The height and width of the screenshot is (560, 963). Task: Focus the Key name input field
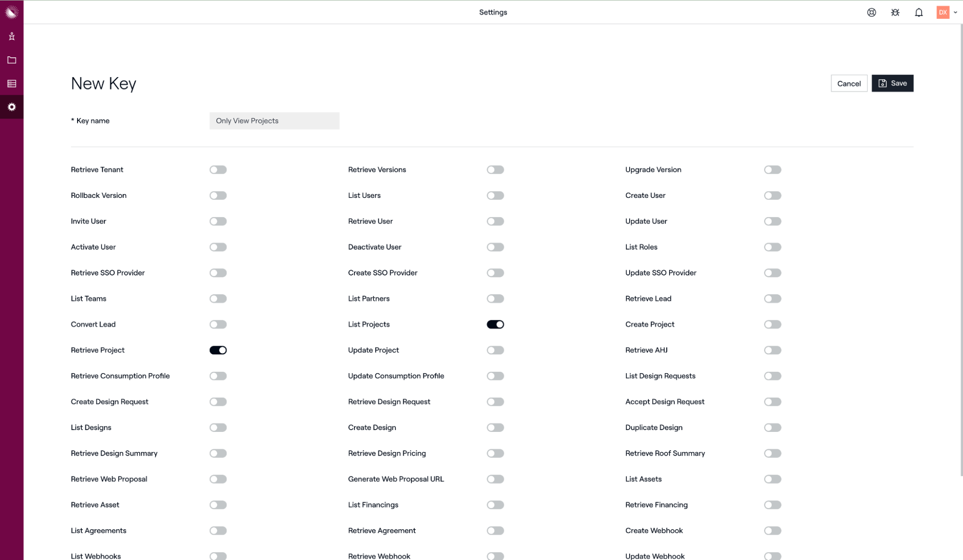click(274, 121)
